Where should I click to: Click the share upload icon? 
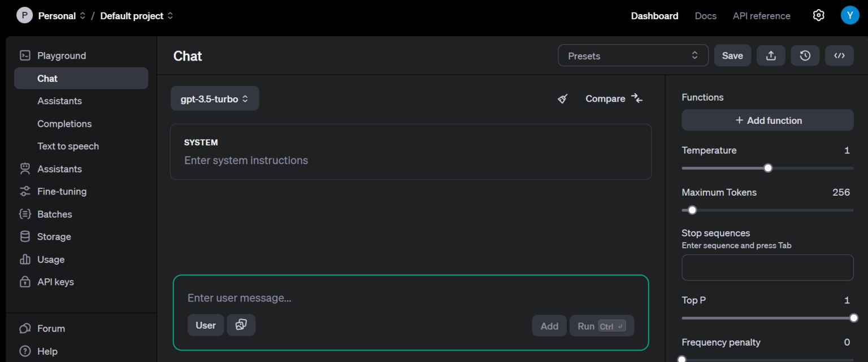pos(771,55)
